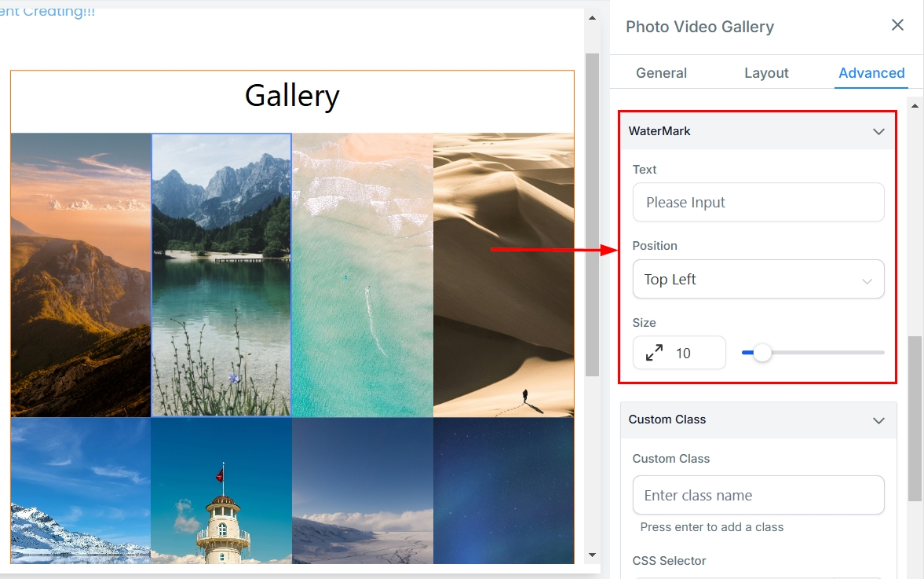Viewport: 924px width, 579px height.
Task: Close the Photo Video Gallery panel
Action: pos(897,25)
